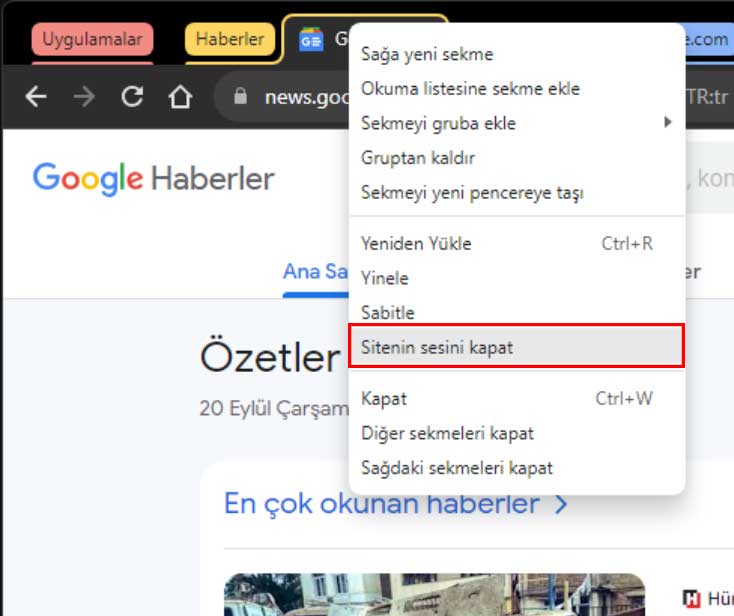Reload the page with the toolbar refresh icon
The image size is (734, 616).
click(132, 96)
